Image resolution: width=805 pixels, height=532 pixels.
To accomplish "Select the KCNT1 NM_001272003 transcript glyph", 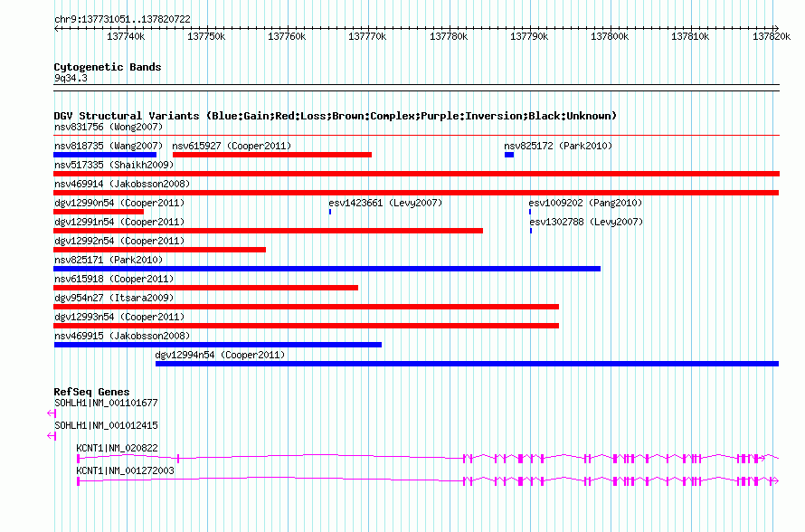I will [x=428, y=480].
